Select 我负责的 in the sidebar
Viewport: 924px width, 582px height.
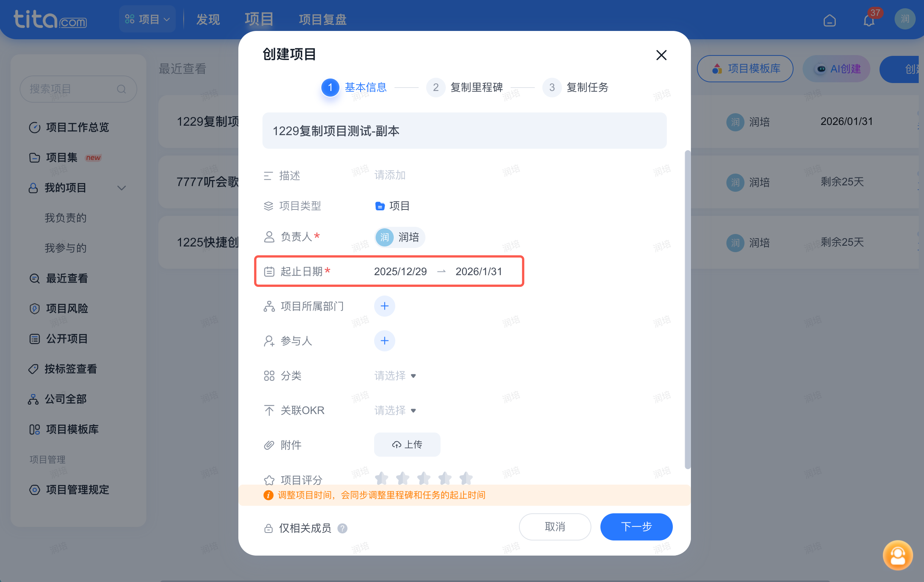pyautogui.click(x=66, y=218)
